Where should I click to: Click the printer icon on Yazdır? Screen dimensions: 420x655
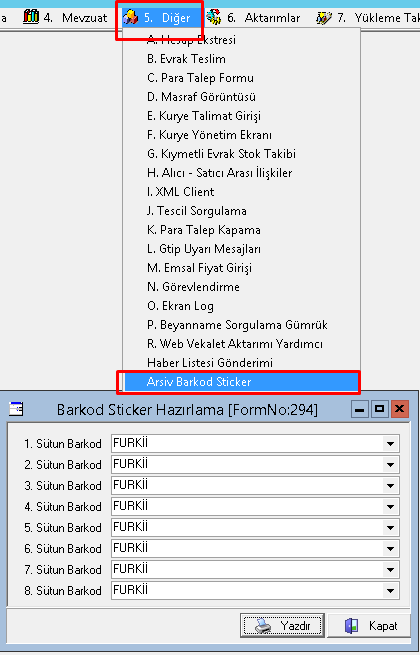(263, 626)
